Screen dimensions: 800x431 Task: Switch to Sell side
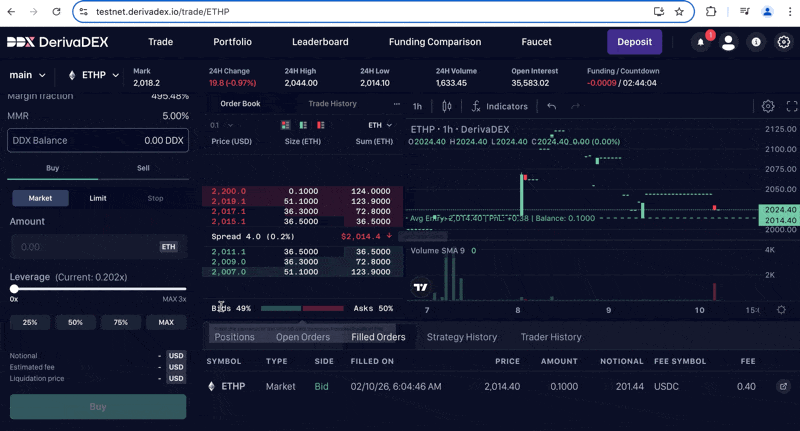coord(143,168)
